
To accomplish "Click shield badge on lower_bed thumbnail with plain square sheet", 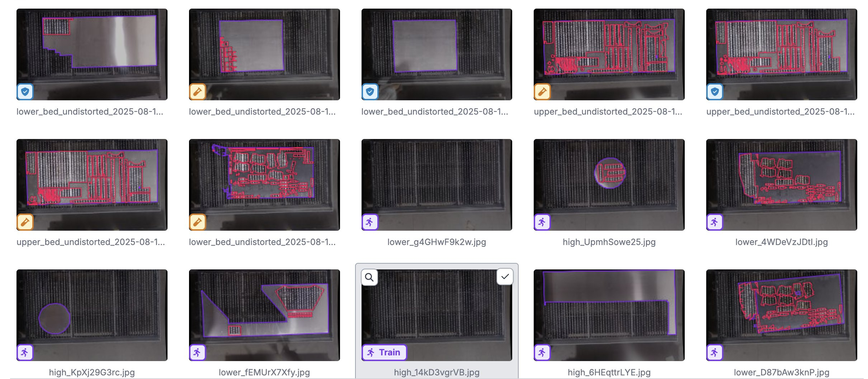I will coord(370,92).
